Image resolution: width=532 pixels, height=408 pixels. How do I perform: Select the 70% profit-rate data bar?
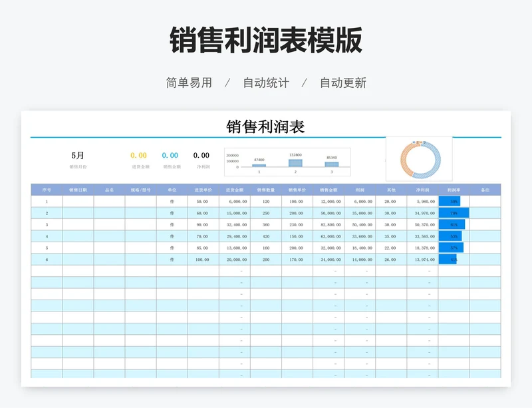(x=454, y=213)
